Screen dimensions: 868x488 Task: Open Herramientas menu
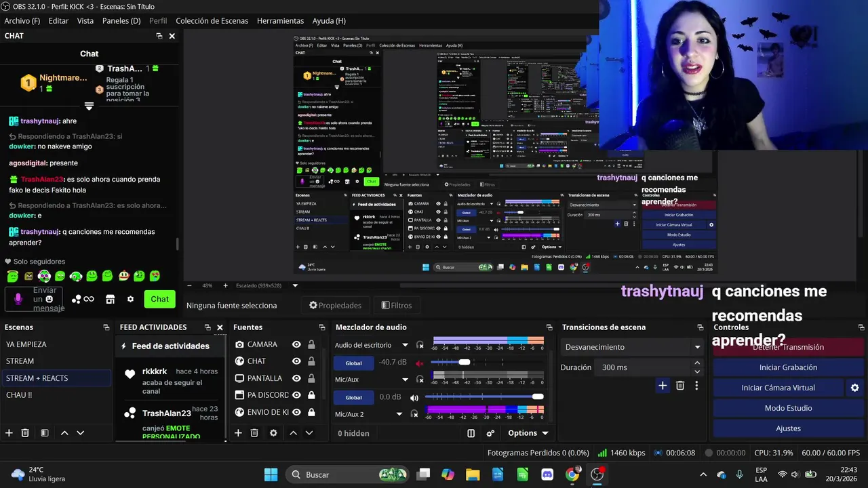[x=280, y=21]
